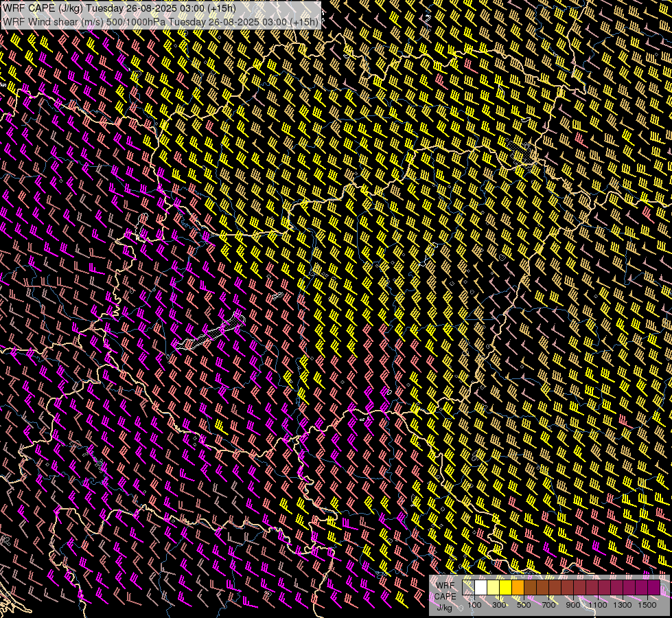The image size is (672, 618).
Task: Click the CAPE word in the legend
Action: pos(445,597)
